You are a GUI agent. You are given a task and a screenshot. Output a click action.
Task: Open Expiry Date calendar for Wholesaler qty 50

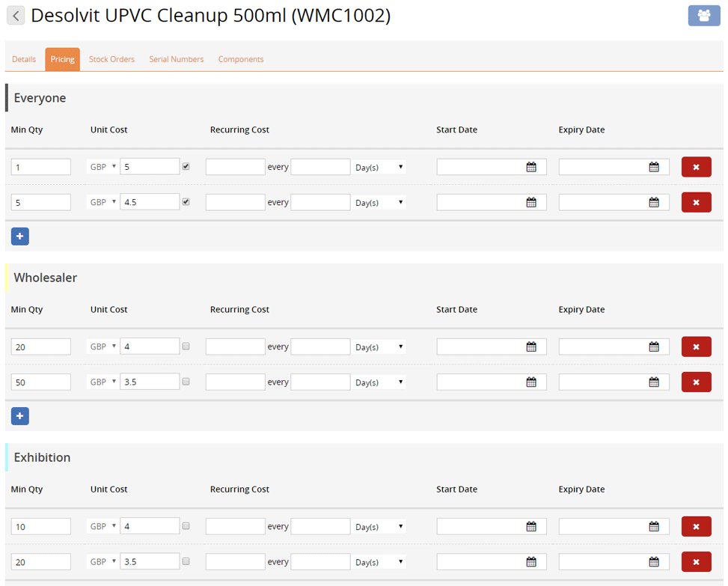click(x=654, y=382)
